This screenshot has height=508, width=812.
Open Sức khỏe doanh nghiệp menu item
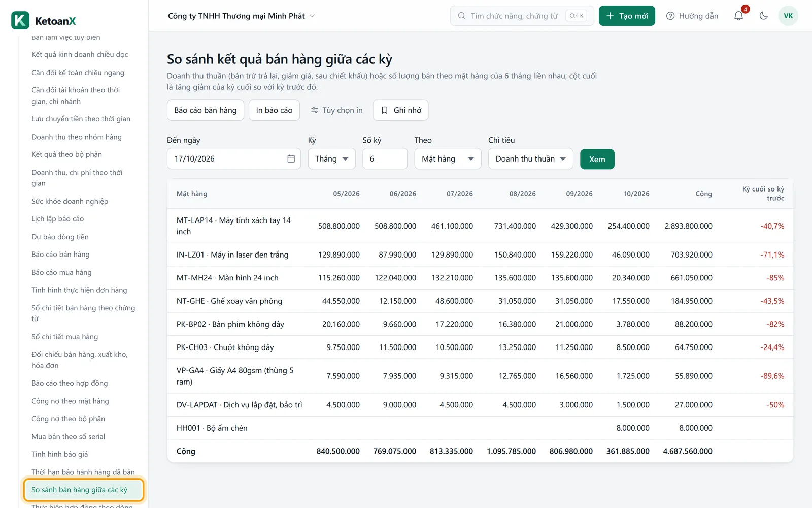coord(70,201)
